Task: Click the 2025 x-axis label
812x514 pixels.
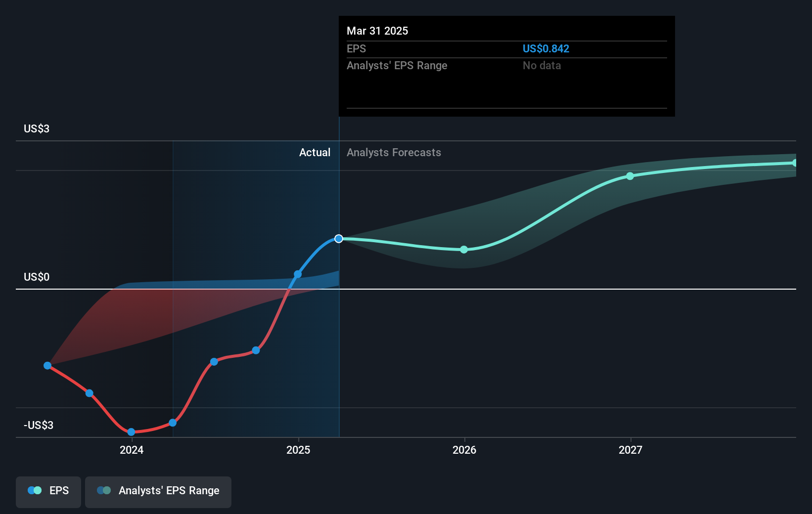Action: pyautogui.click(x=298, y=450)
